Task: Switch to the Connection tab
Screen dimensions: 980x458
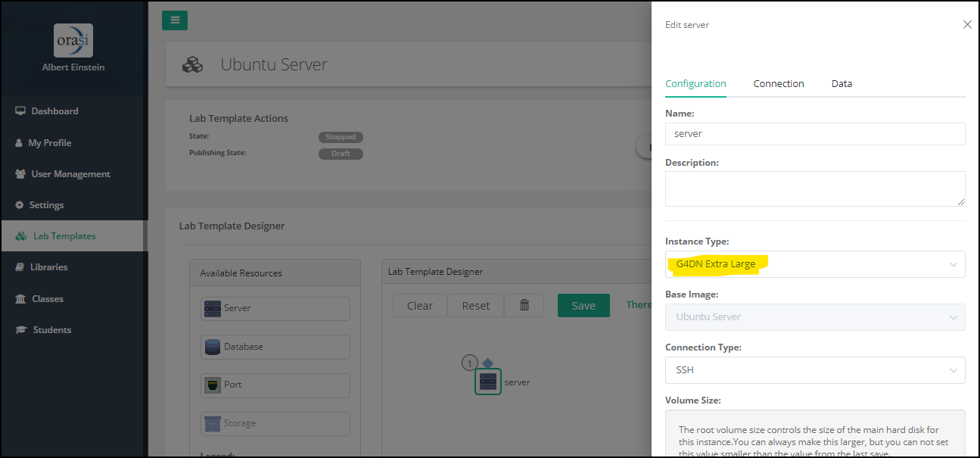Action: (779, 84)
